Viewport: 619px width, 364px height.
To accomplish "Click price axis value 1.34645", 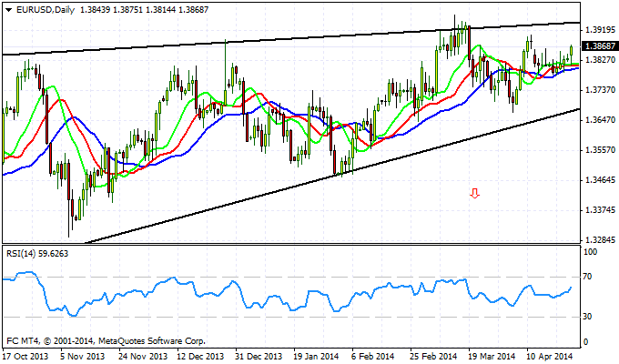I will click(600, 179).
